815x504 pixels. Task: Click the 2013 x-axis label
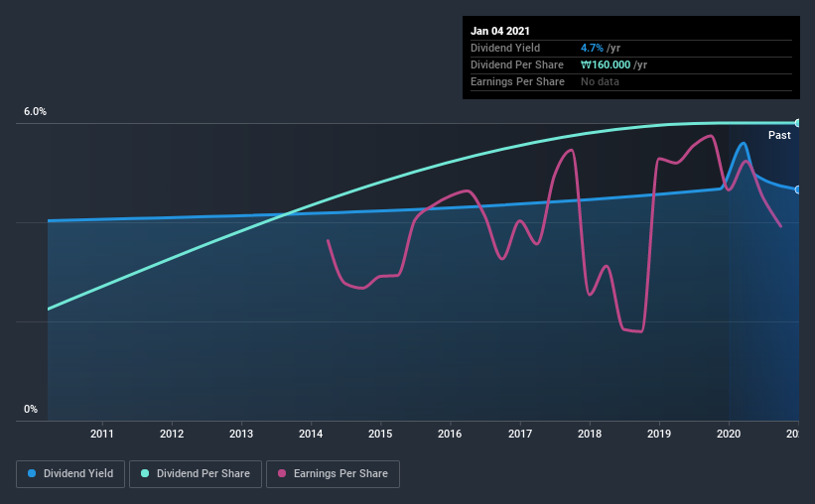click(x=241, y=434)
